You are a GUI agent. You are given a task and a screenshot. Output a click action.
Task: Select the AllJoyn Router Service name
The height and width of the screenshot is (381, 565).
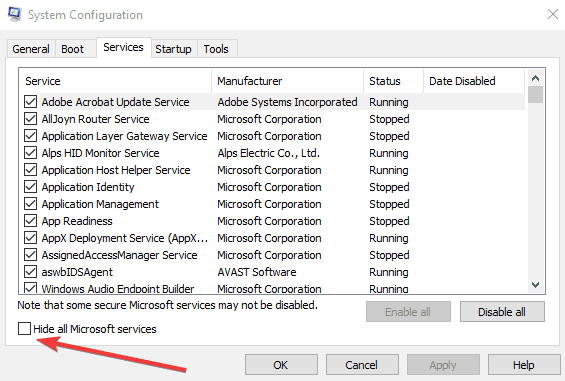[x=95, y=119]
